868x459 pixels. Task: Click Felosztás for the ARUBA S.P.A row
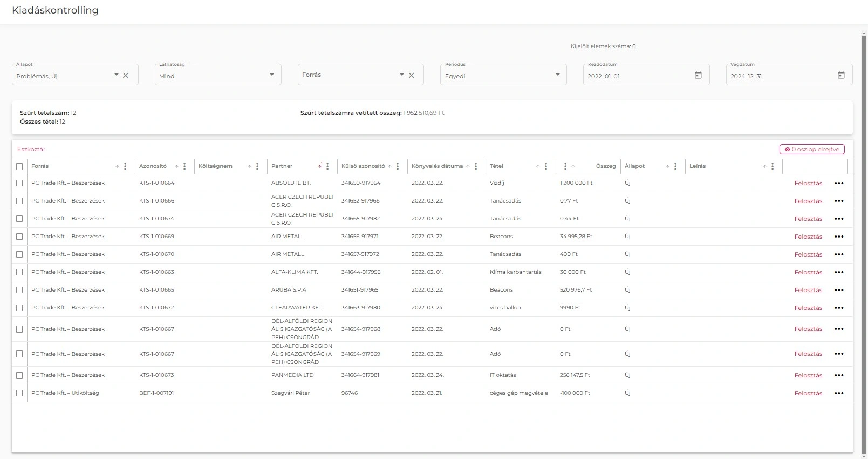pos(808,290)
